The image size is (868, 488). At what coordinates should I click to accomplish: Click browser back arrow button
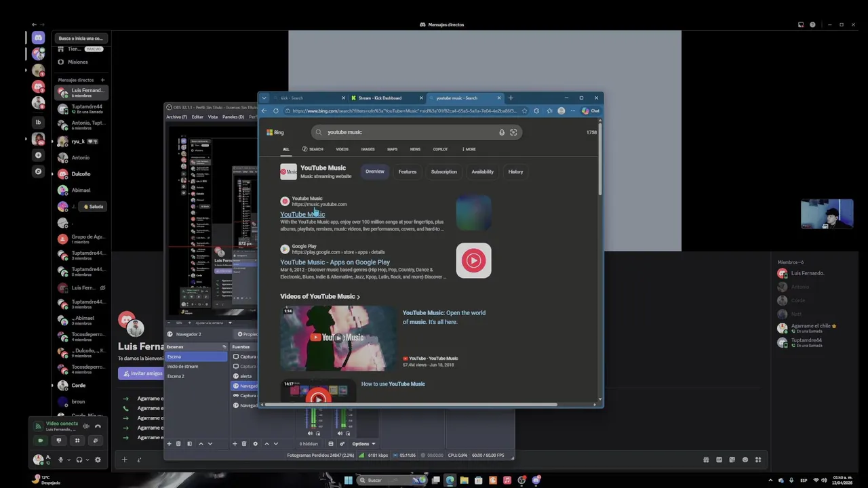[264, 111]
